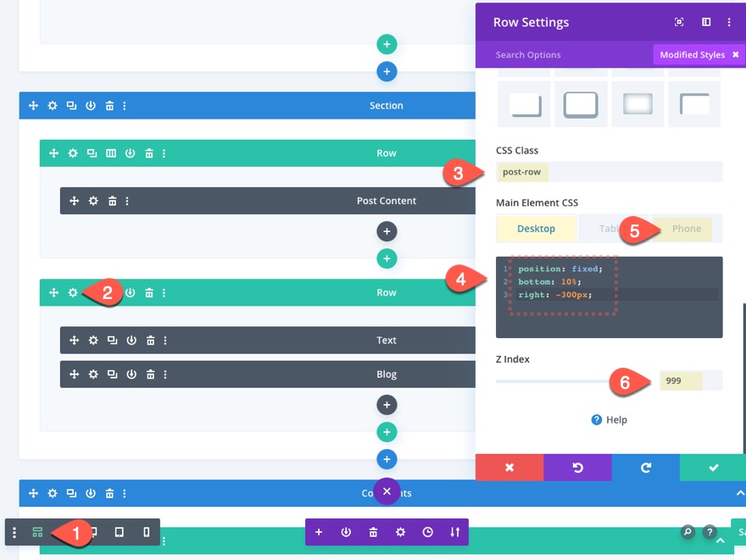
Task: Open settings gear of the second Row
Action: pyautogui.click(x=73, y=292)
